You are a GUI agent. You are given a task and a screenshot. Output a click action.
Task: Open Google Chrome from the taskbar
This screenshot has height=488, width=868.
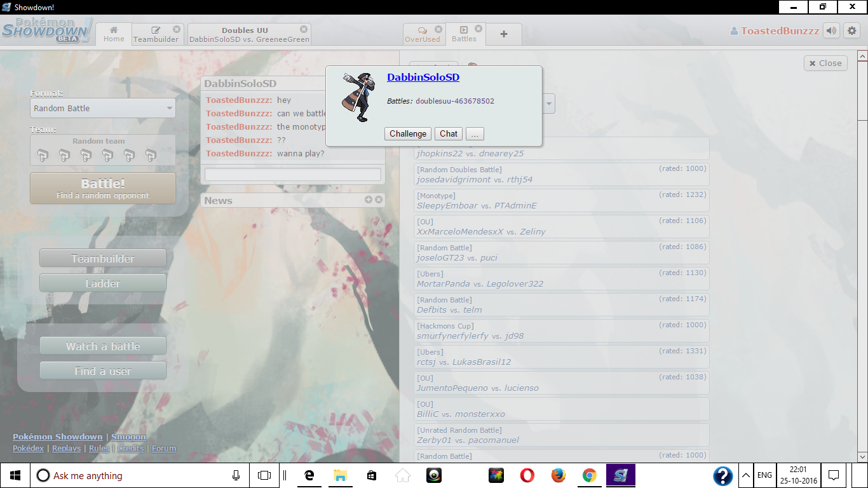[589, 475]
